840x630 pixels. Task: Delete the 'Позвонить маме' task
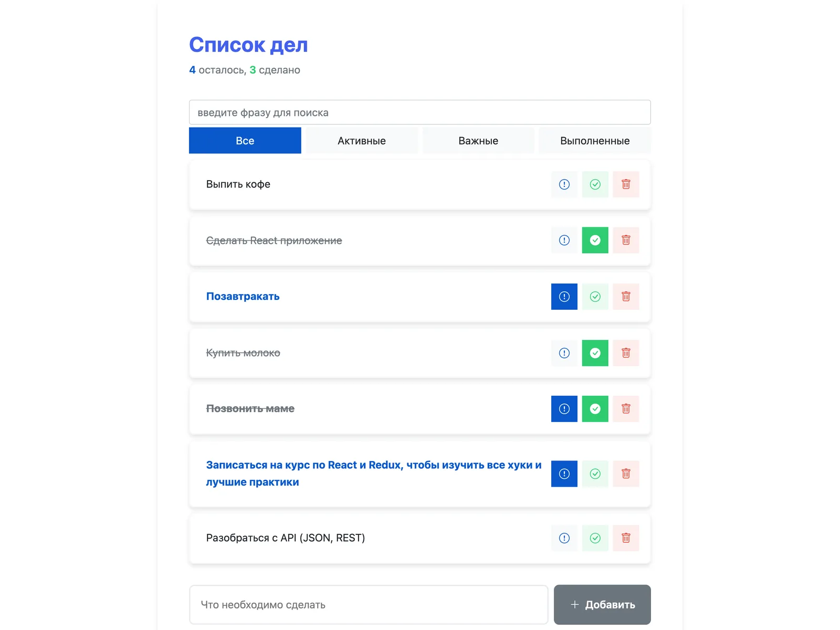click(x=626, y=408)
